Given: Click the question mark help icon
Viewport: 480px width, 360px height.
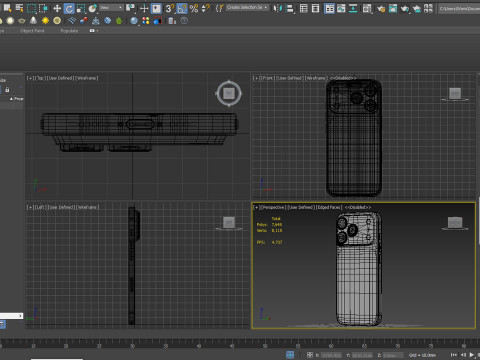Looking at the screenshot, I should [184, 21].
